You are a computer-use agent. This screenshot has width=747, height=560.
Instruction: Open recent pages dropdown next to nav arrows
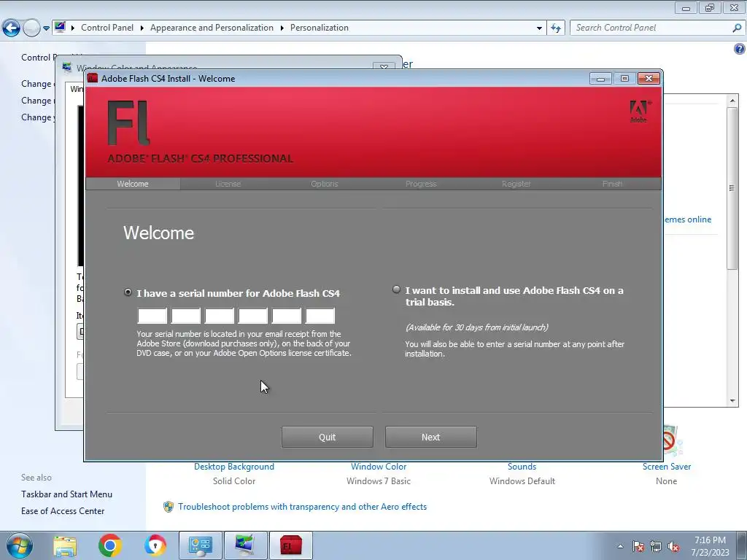pyautogui.click(x=46, y=28)
